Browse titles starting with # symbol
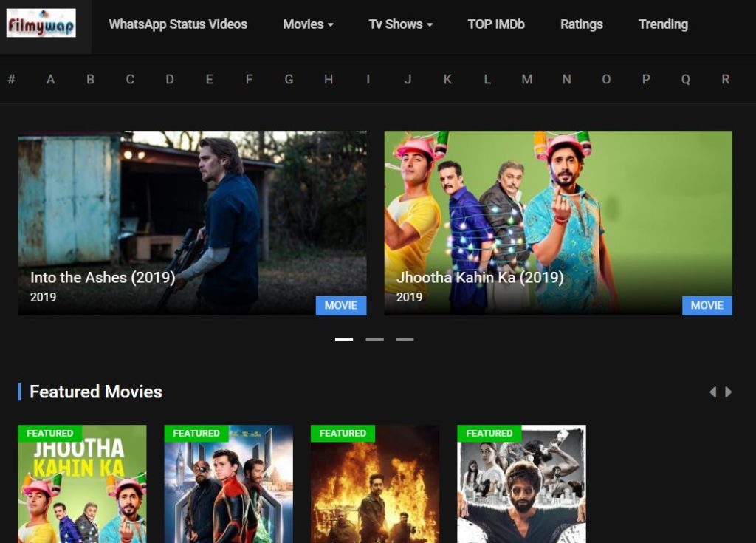Image resolution: width=756 pixels, height=543 pixels. (11, 79)
